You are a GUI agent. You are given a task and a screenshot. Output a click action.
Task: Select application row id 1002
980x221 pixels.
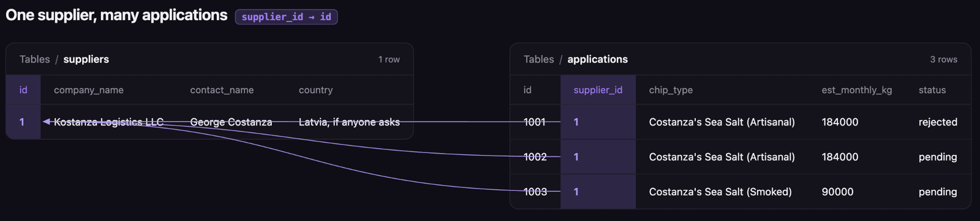point(535,157)
